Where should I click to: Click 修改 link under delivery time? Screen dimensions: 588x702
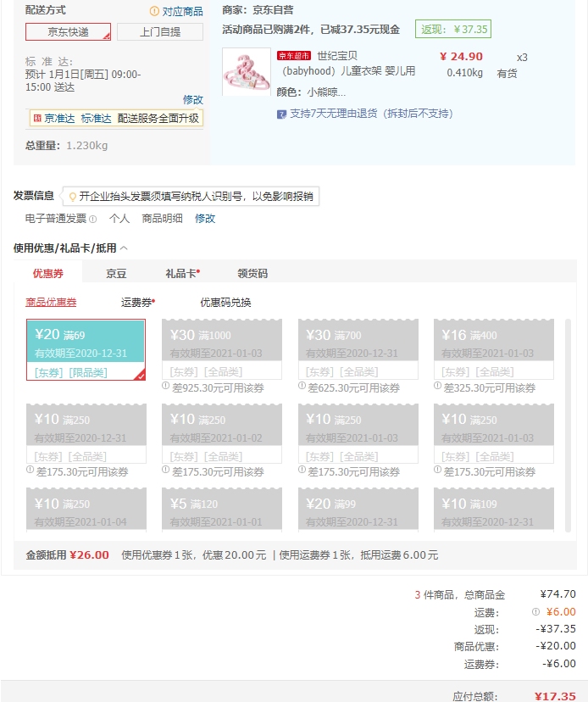[193, 99]
